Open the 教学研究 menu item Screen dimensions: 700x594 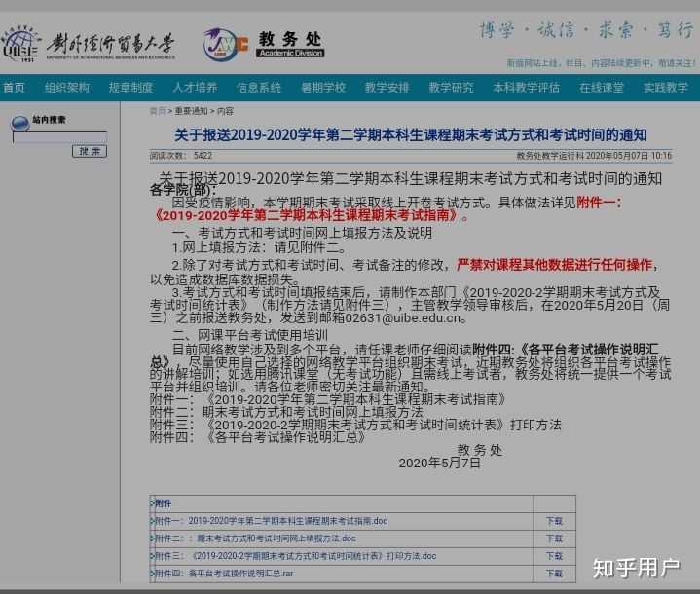pyautogui.click(x=451, y=87)
